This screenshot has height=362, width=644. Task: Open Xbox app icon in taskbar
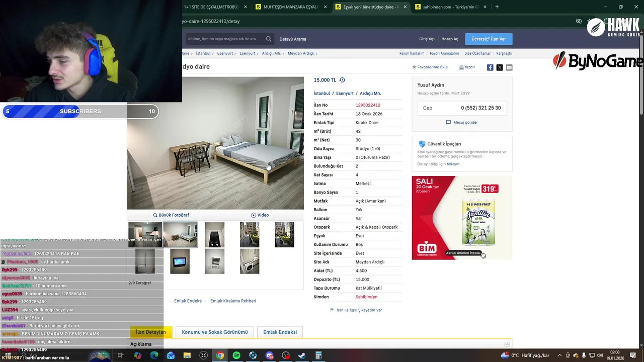point(203,355)
